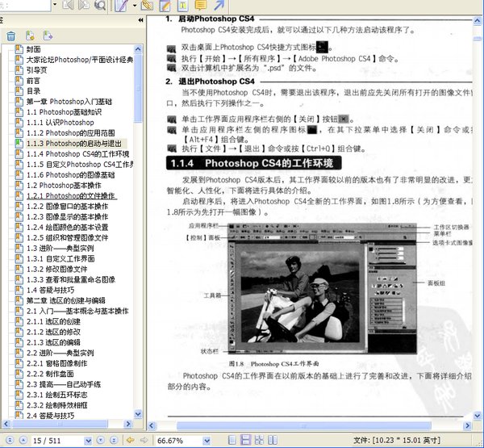Jump to 1.2.1 Photoshop的文件操作 bookmark
Viewport: 484px width, 448px height.
pos(71,195)
